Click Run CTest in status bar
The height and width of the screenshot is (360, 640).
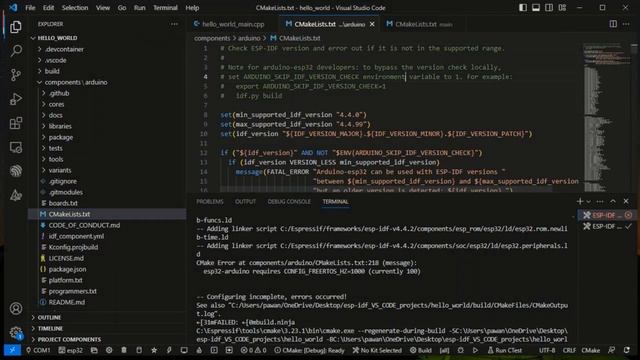504,350
